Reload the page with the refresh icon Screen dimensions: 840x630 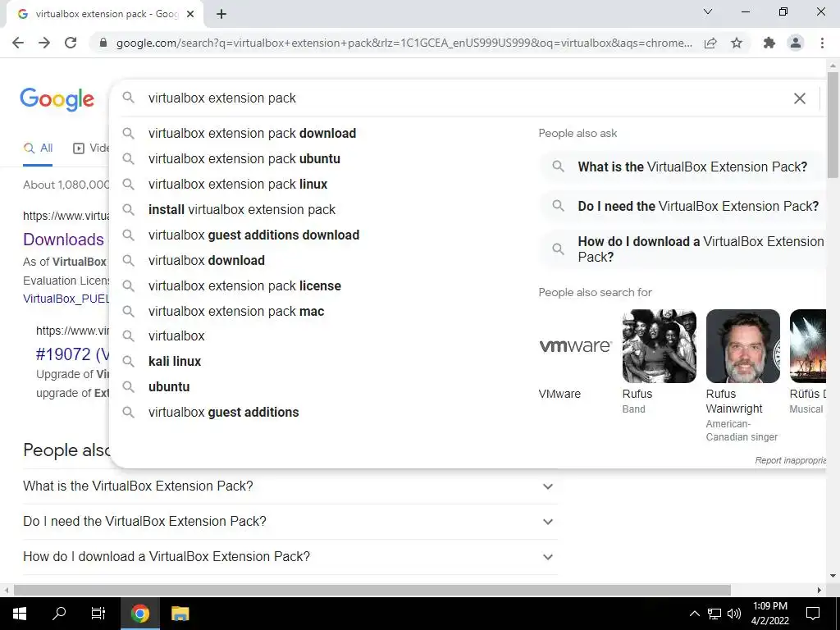point(71,43)
